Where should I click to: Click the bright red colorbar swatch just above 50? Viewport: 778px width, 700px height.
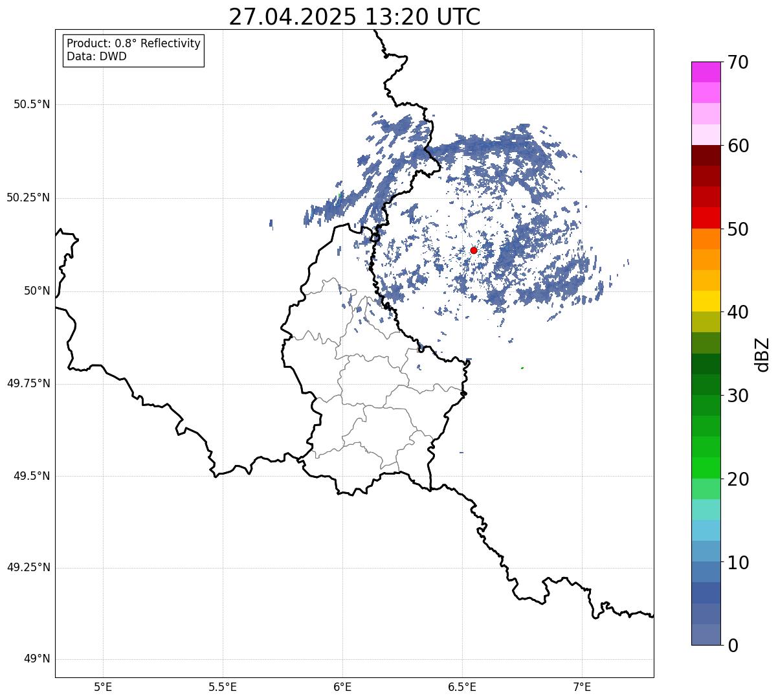click(x=706, y=218)
